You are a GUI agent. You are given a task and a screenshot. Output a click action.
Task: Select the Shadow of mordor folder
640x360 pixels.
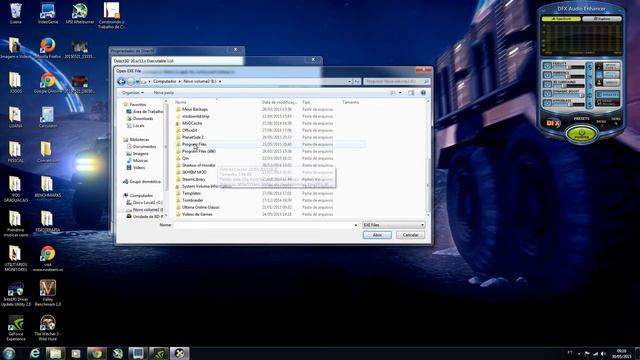pyautogui.click(x=196, y=165)
